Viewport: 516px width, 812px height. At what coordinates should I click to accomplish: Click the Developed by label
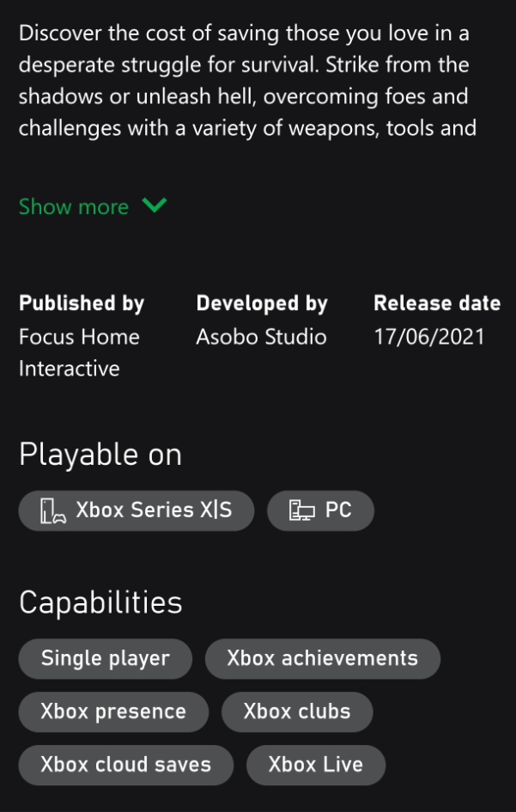(x=262, y=303)
